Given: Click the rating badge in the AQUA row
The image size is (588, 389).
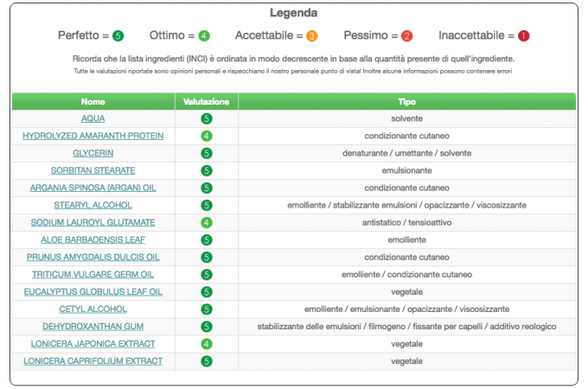Looking at the screenshot, I should (x=207, y=118).
